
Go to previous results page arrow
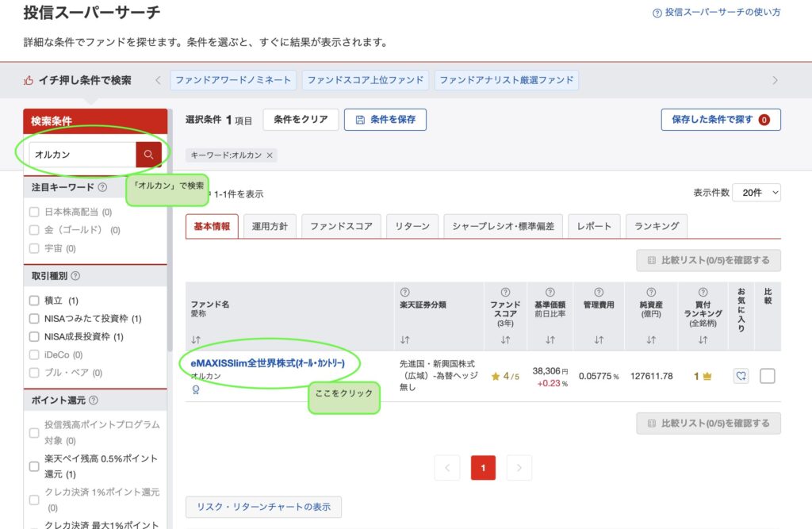pyautogui.click(x=447, y=468)
